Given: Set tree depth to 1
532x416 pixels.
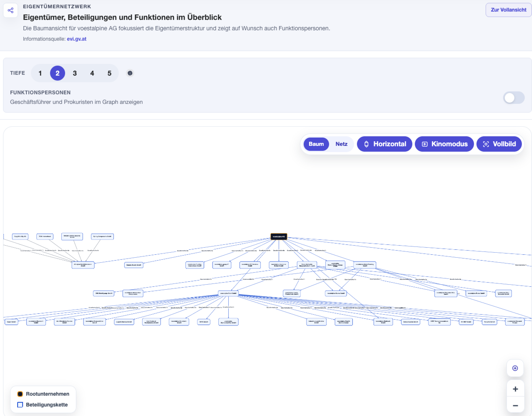Looking at the screenshot, I should 40,73.
